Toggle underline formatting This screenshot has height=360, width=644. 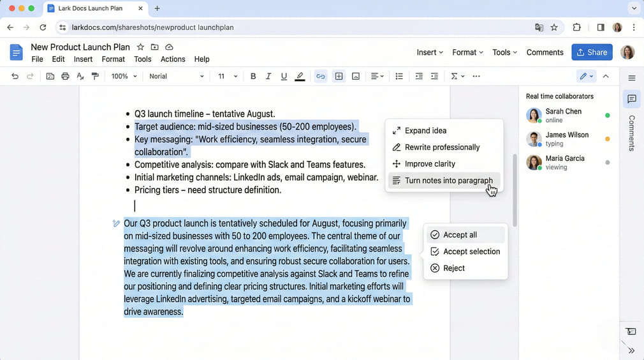(284, 76)
